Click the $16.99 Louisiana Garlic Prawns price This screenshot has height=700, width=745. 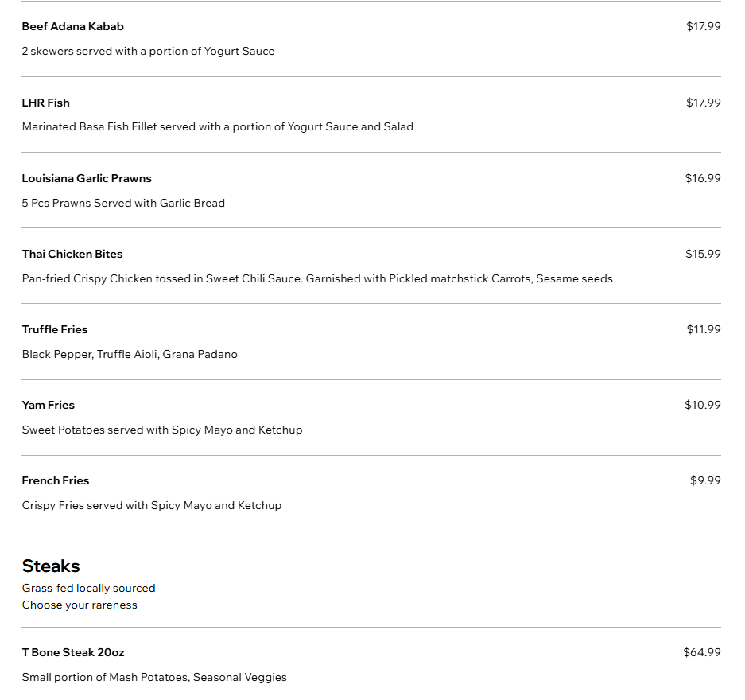coord(703,178)
